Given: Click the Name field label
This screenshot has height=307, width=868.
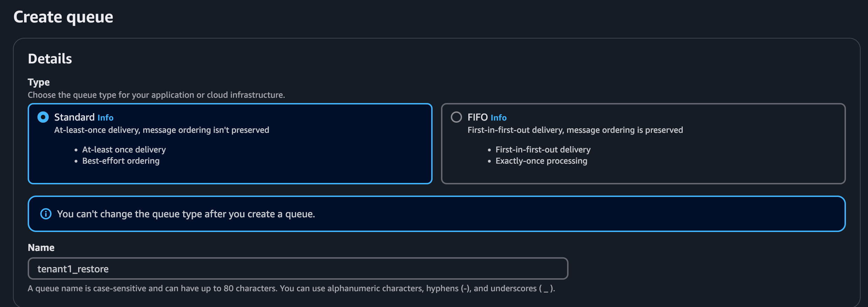Looking at the screenshot, I should 41,248.
